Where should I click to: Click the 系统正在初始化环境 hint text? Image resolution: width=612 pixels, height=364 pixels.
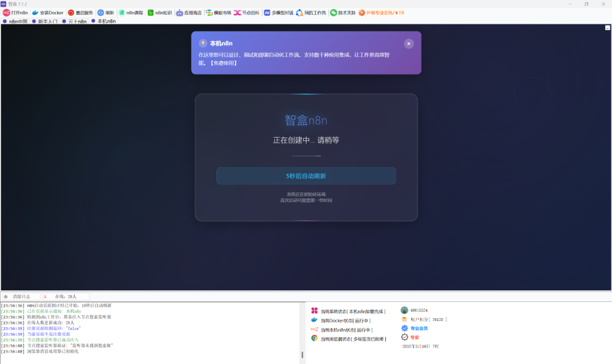coord(306,194)
